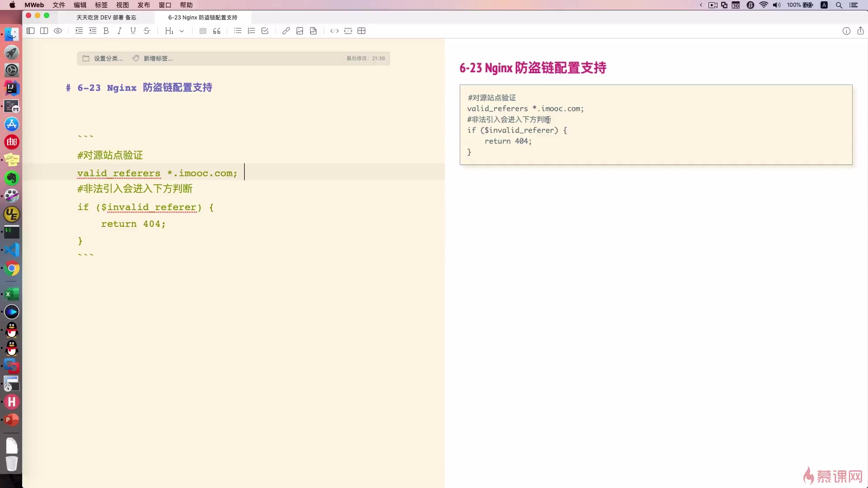This screenshot has width=868, height=488.
Task: Switch to 天天吃货 DEV 部署 备忘 tab
Action: pos(106,17)
